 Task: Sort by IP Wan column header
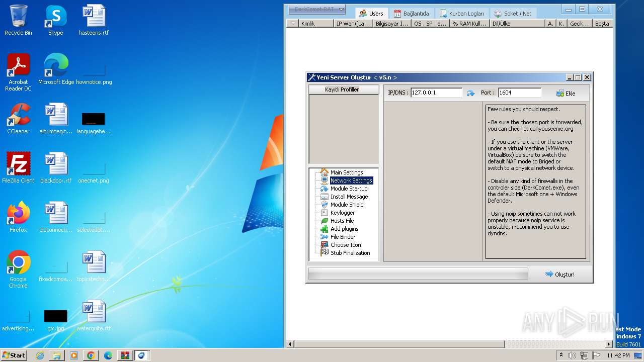tap(353, 24)
